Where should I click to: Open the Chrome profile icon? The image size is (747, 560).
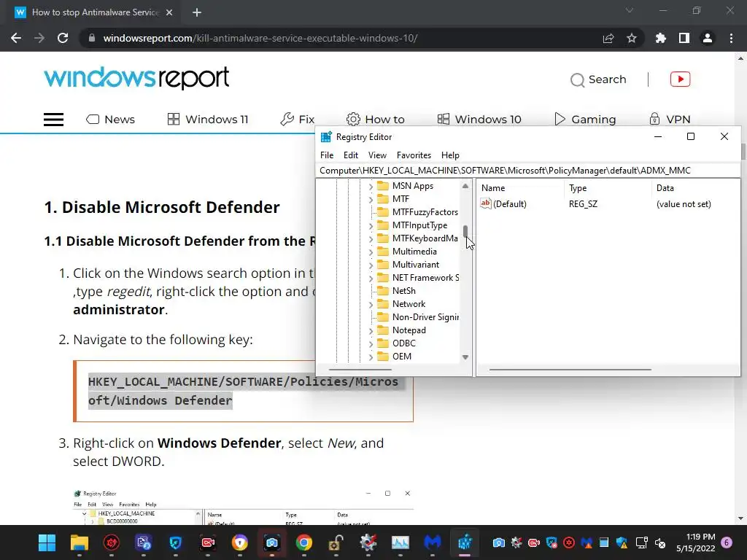coord(708,38)
